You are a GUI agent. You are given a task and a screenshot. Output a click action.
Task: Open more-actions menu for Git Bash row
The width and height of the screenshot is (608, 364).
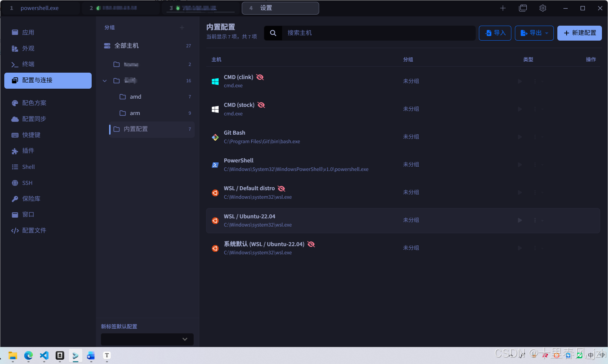(535, 137)
